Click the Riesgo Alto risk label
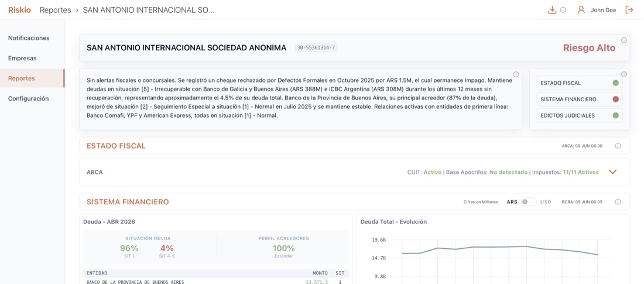Viewport: 644px width, 284px height. click(x=589, y=48)
